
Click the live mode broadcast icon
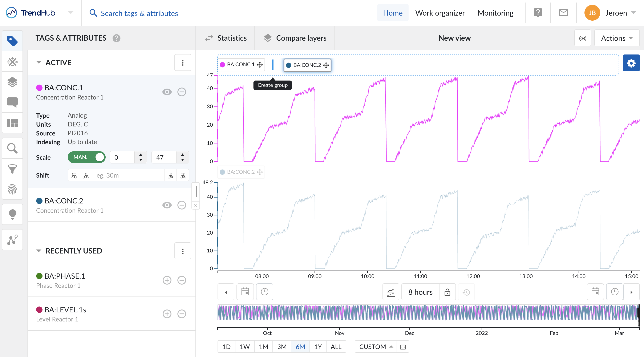(583, 38)
